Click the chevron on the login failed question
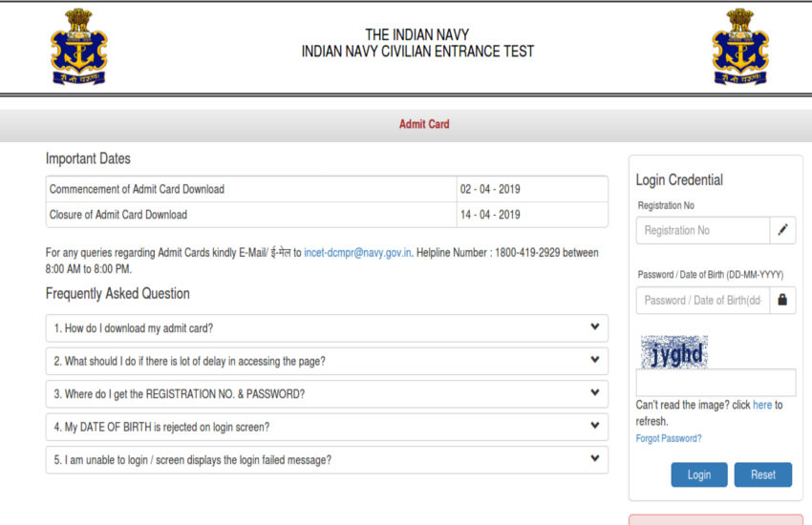This screenshot has height=525, width=812. coord(594,459)
